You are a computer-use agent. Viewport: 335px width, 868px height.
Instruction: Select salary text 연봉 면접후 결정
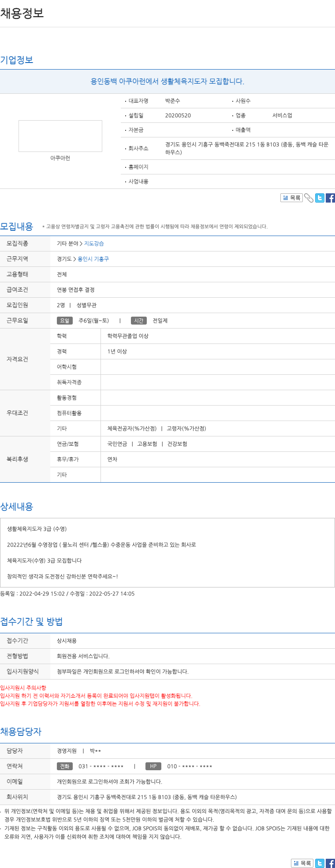pyautogui.click(x=76, y=290)
